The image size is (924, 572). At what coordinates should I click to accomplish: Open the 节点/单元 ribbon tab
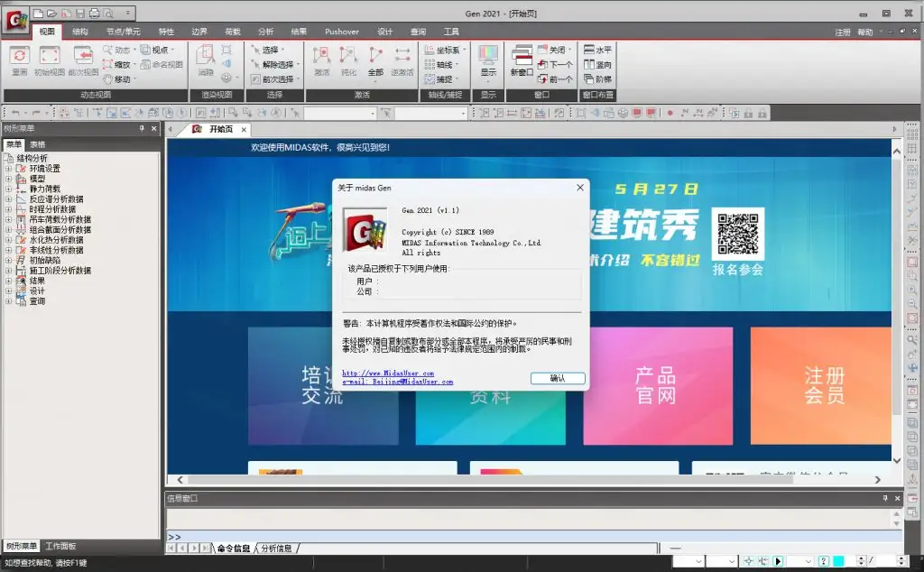pyautogui.click(x=123, y=32)
